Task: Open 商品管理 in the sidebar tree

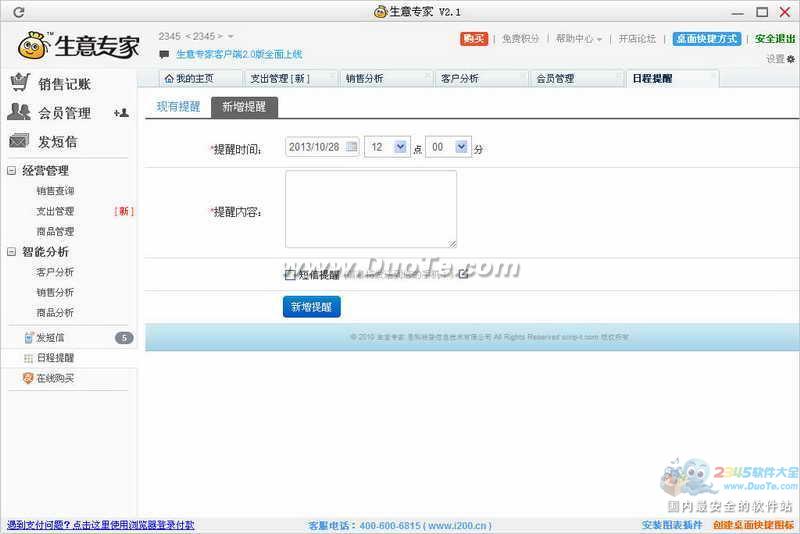Action: point(55,232)
